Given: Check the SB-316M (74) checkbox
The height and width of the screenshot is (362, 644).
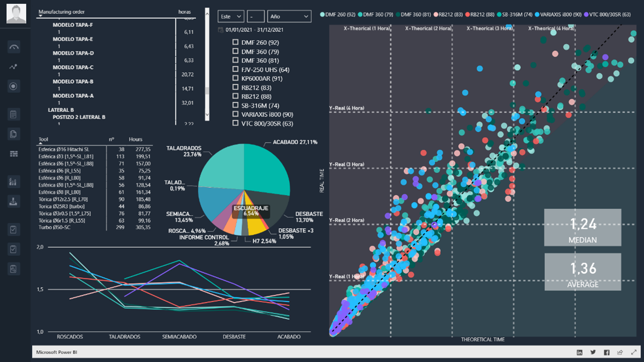Looking at the screenshot, I should tap(235, 105).
